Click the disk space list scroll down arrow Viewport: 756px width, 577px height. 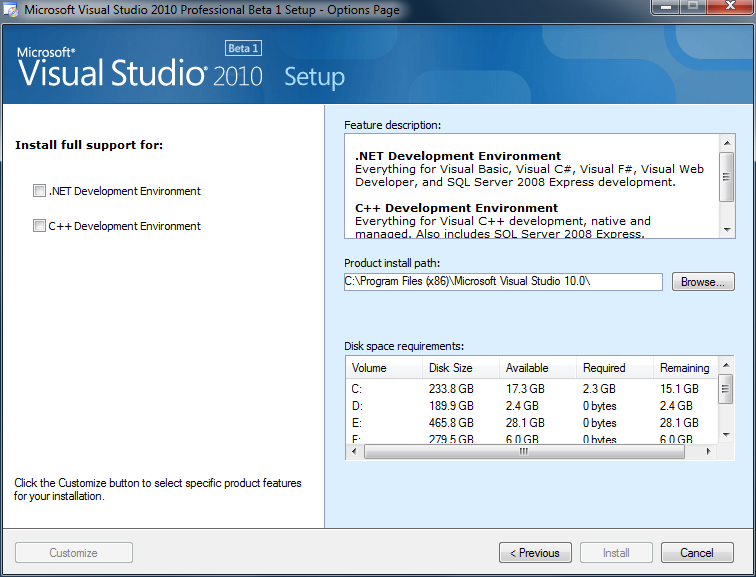pos(726,435)
